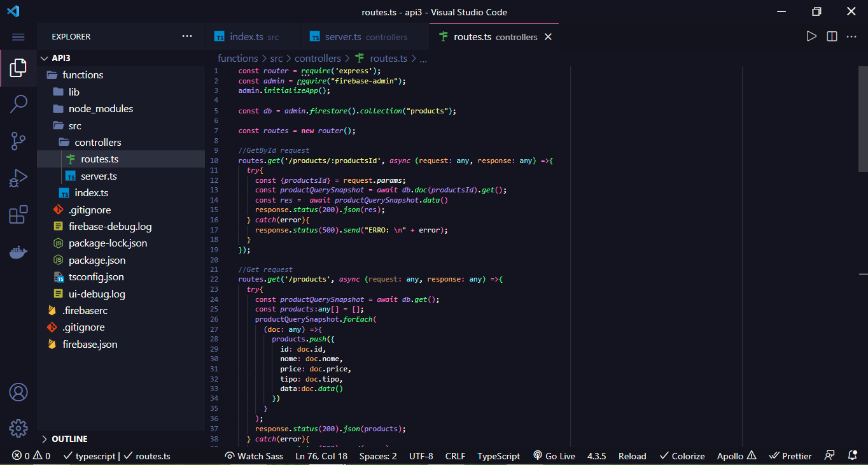Open the Search view in activity bar
Viewport: 868px width, 465px height.
pos(18,104)
